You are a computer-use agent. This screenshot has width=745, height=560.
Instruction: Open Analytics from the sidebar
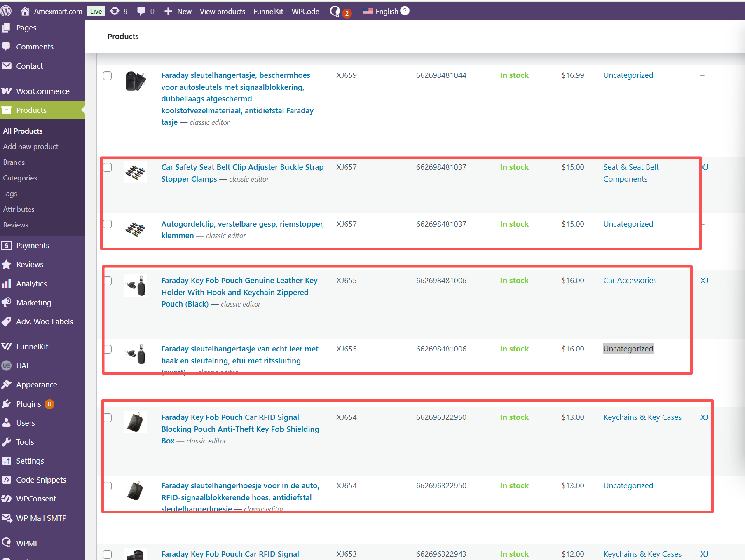(x=31, y=284)
